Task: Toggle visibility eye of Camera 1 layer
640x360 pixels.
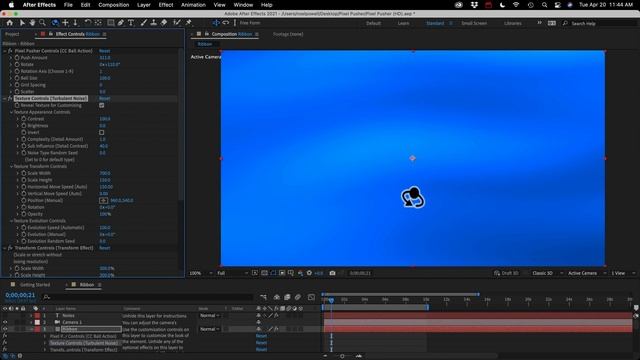Action: click(x=5, y=322)
